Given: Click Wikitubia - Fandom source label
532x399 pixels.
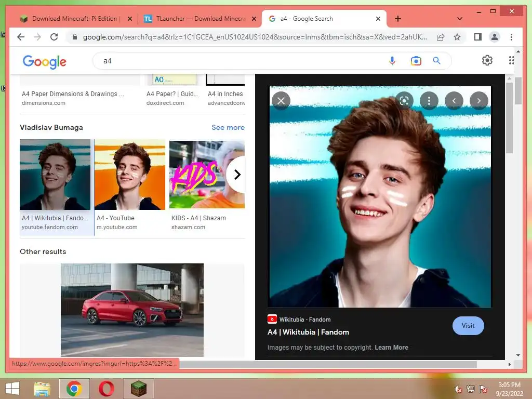Looking at the screenshot, I should coord(304,320).
